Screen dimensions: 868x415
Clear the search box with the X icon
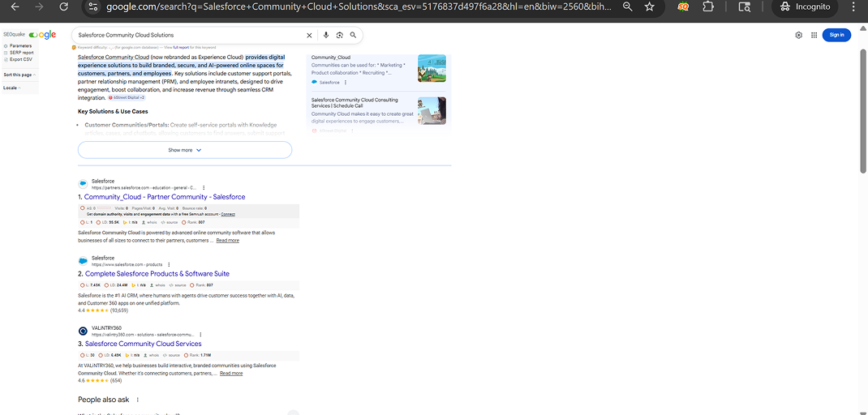click(x=309, y=35)
